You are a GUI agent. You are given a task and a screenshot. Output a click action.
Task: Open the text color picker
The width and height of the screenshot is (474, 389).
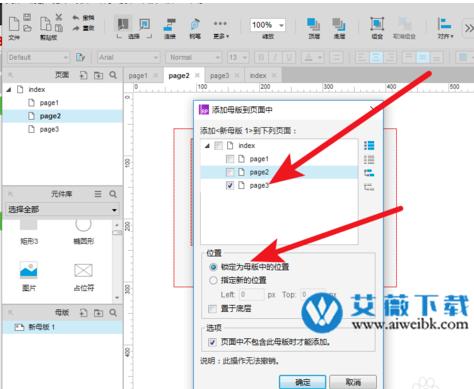pos(312,57)
